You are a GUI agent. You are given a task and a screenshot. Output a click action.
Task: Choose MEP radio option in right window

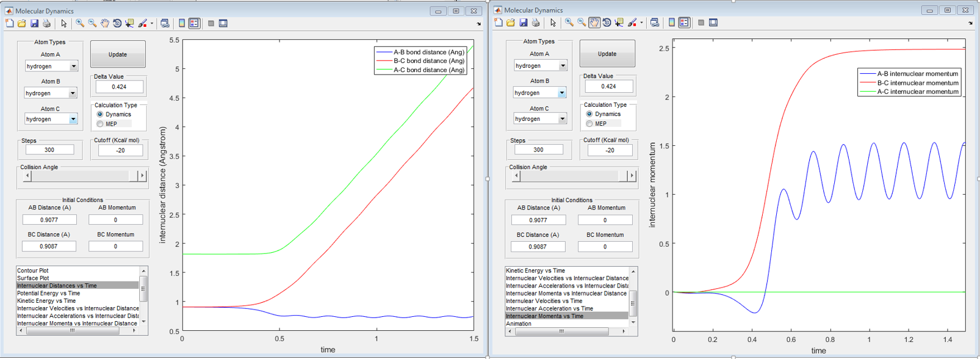[589, 124]
